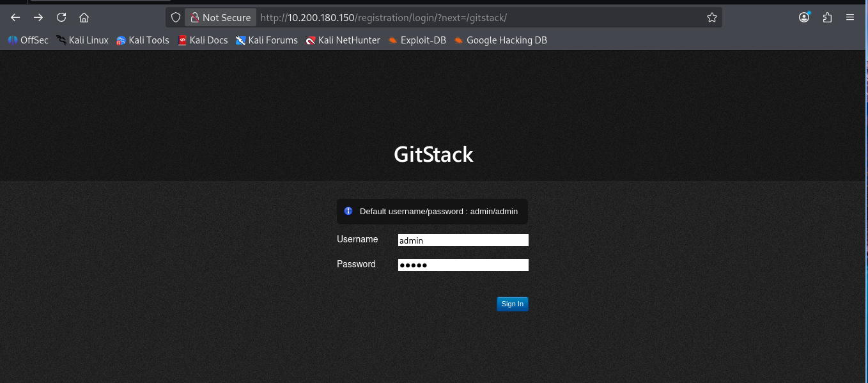
Task: Open the Exploit-DB bookmark
Action: 417,40
